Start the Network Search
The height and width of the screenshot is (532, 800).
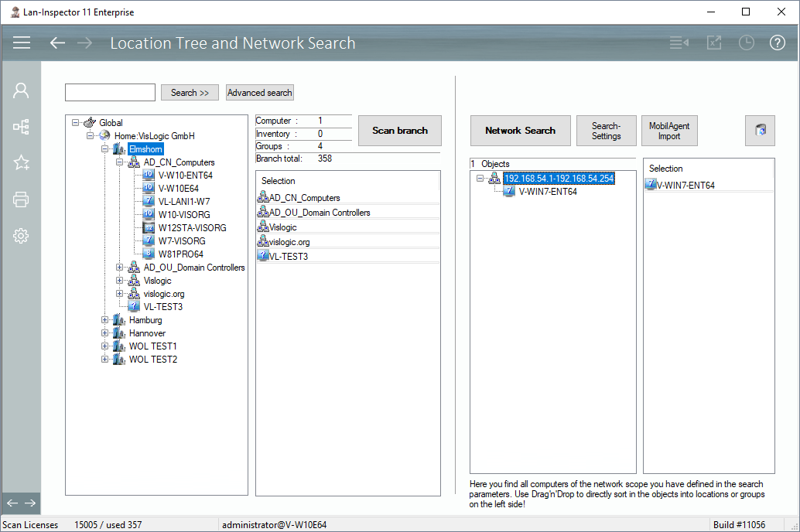click(x=520, y=131)
